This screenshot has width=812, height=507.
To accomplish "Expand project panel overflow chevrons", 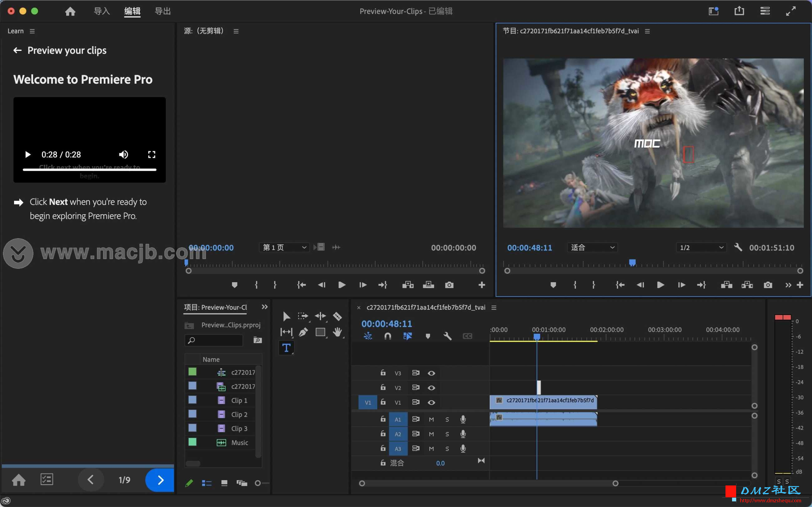I will (265, 307).
